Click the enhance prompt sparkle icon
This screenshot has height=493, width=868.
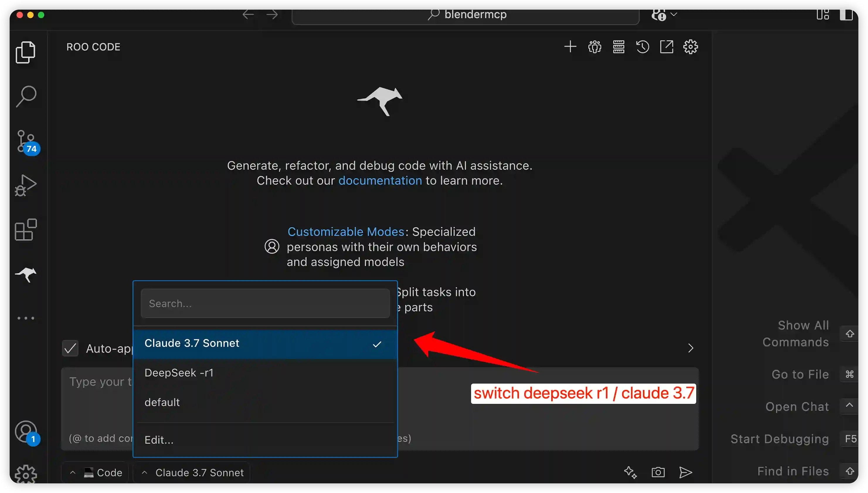[630, 472]
